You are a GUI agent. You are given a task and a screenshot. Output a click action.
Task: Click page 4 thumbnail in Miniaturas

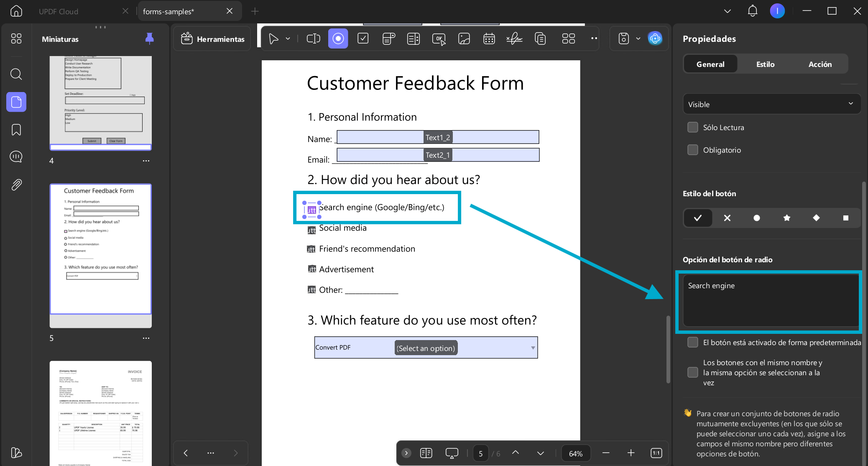point(100,103)
